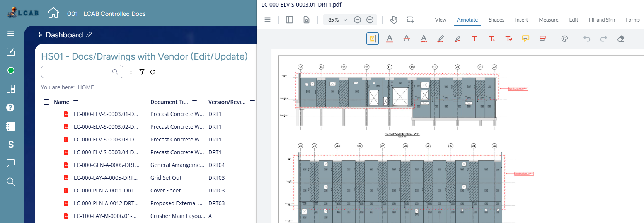Select the free hand highlighter tool

pyautogui.click(x=458, y=39)
